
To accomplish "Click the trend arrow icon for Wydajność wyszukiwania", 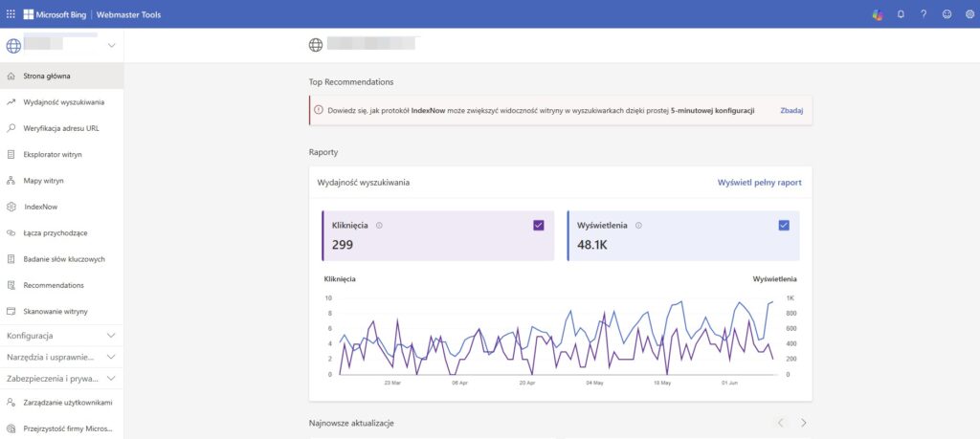I will point(11,101).
